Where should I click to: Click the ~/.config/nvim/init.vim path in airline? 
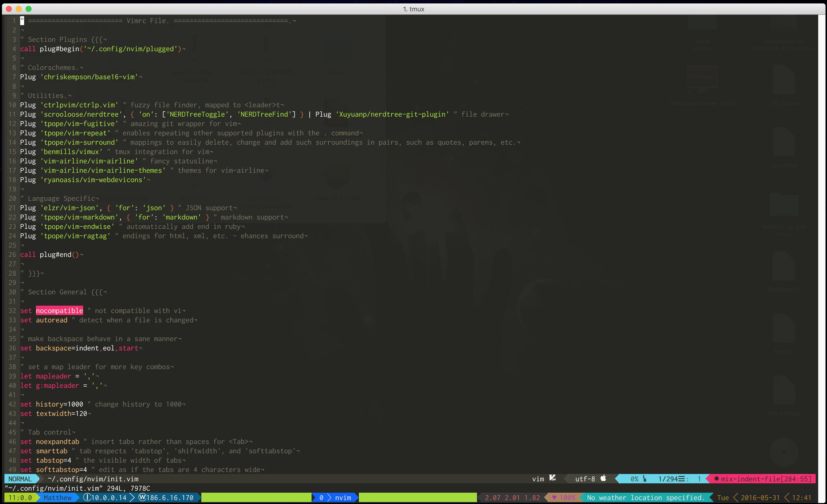(93, 479)
